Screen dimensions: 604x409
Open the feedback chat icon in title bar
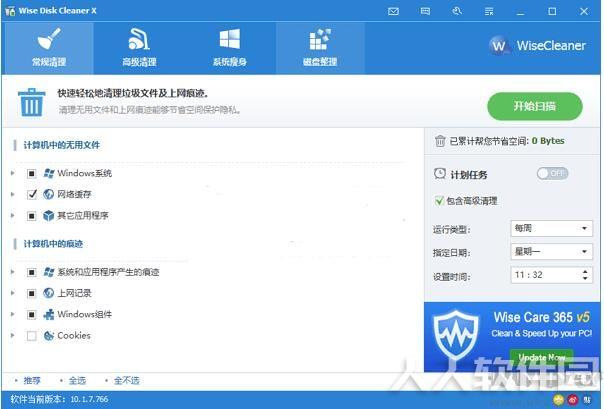[425, 12]
